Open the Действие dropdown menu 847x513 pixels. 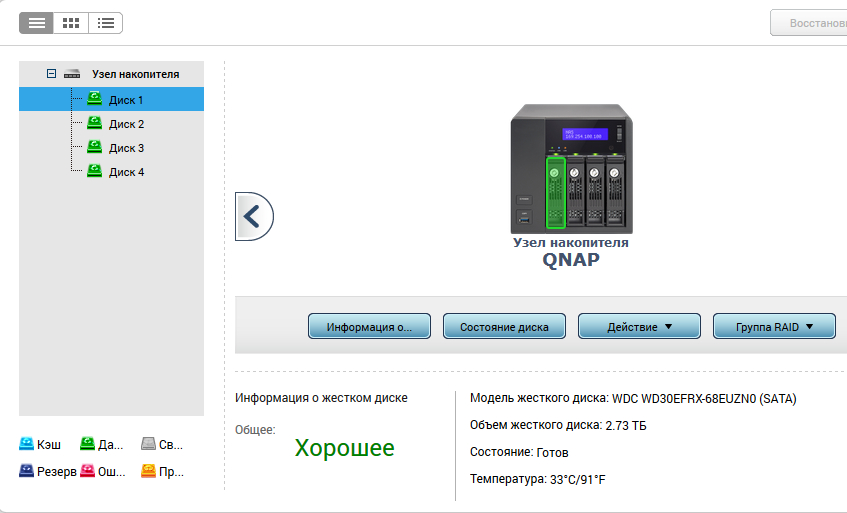click(639, 327)
